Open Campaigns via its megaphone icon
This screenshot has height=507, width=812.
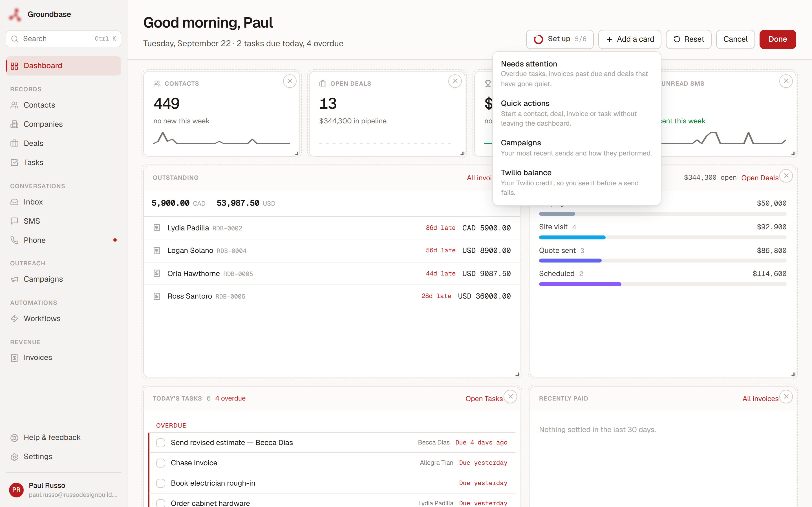(14, 279)
